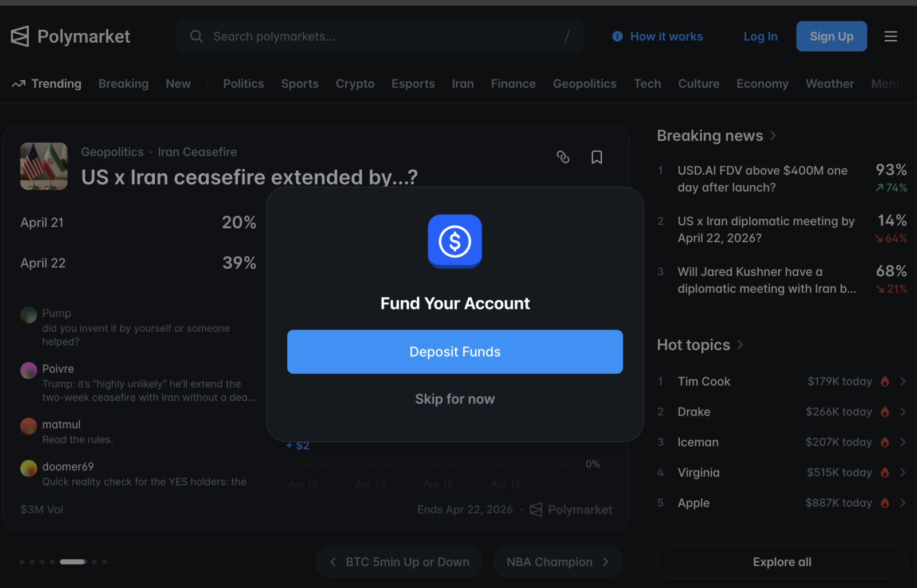Open the Economy category
The image size is (917, 588).
click(x=762, y=84)
